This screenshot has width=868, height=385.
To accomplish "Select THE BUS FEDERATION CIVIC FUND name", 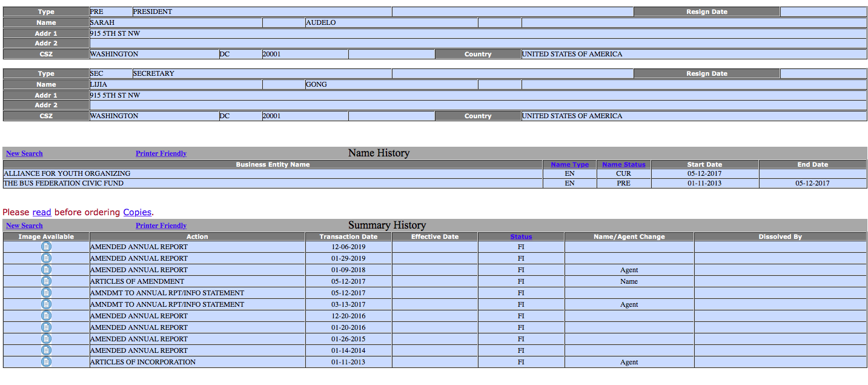I will [x=64, y=183].
